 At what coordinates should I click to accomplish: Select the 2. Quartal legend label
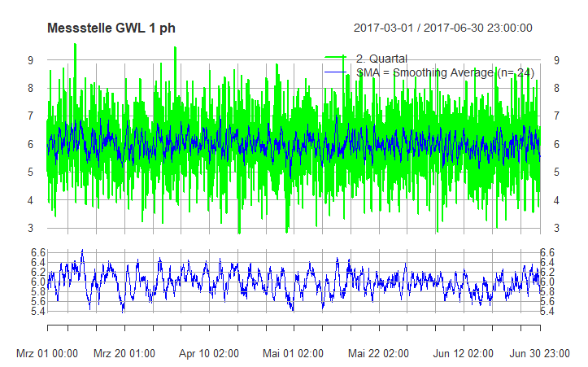point(381,58)
